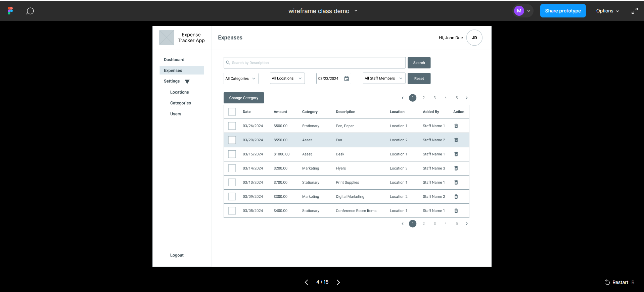Image resolution: width=644 pixels, height=292 pixels.
Task: Click page 4 in bottom pagination
Action: (446, 224)
